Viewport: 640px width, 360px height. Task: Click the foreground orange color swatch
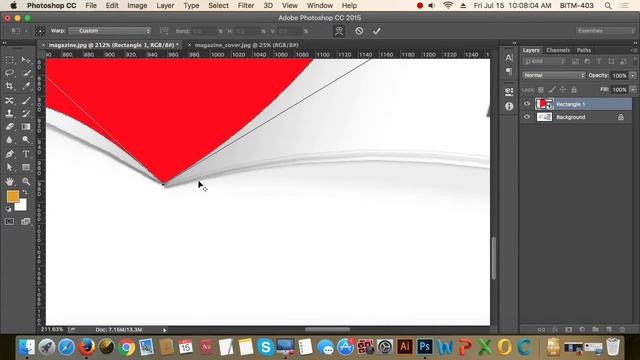coord(12,196)
